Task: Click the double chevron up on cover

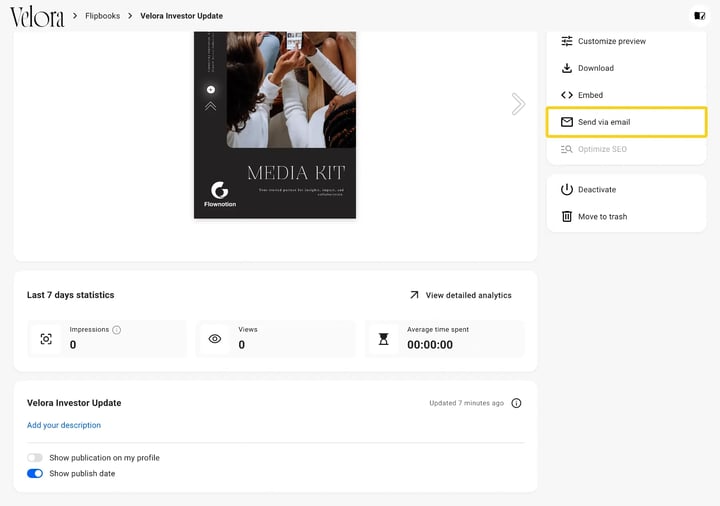Action: pos(210,106)
